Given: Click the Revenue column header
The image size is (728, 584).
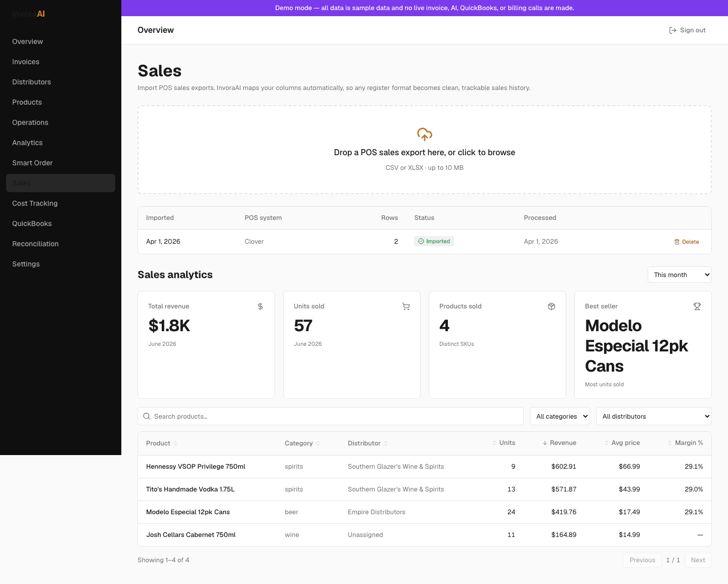Looking at the screenshot, I should (559, 443).
